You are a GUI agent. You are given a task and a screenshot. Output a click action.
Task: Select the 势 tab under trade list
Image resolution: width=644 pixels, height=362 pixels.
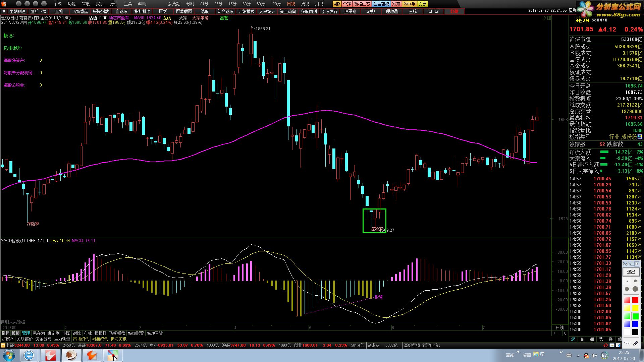tap(601, 339)
